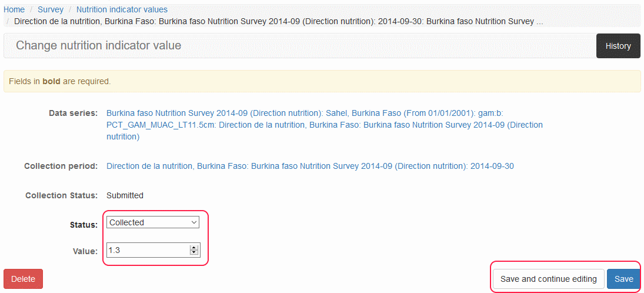Open the Data series link
This screenshot has width=644, height=293.
(324, 125)
